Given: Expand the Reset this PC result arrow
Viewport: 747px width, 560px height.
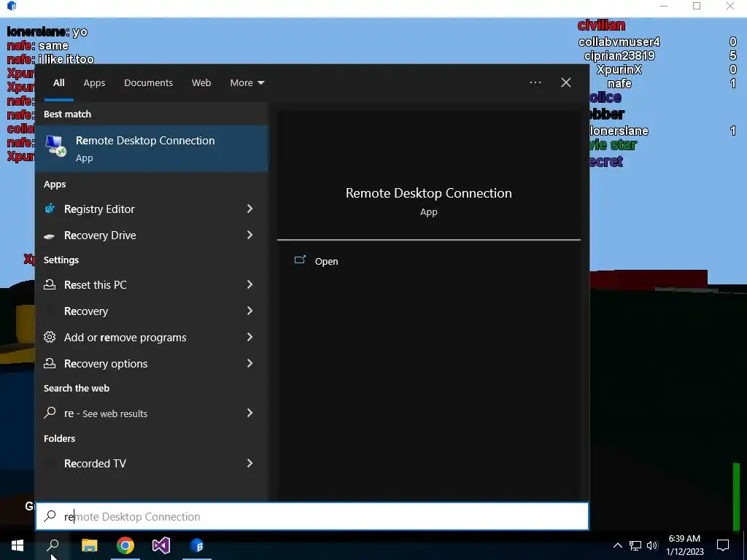Looking at the screenshot, I should click(x=249, y=284).
